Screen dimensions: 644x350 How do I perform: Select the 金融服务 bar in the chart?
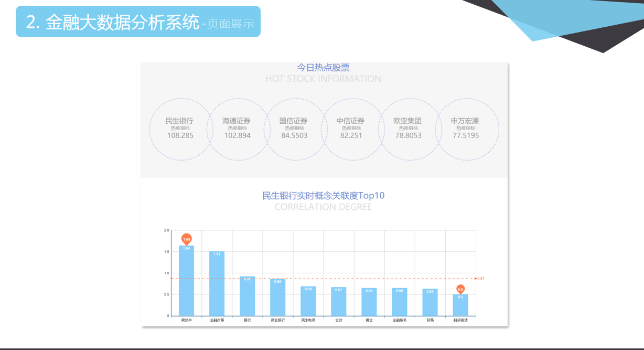[400, 302]
